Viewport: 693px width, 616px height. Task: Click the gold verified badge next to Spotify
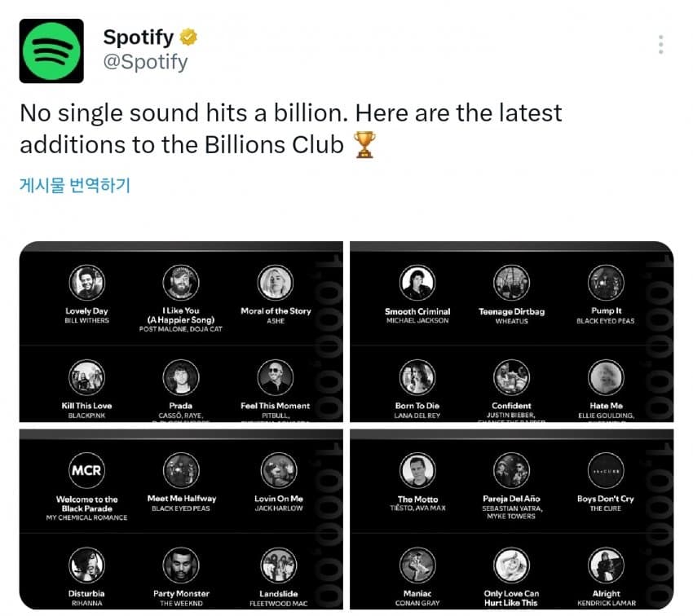[x=188, y=36]
